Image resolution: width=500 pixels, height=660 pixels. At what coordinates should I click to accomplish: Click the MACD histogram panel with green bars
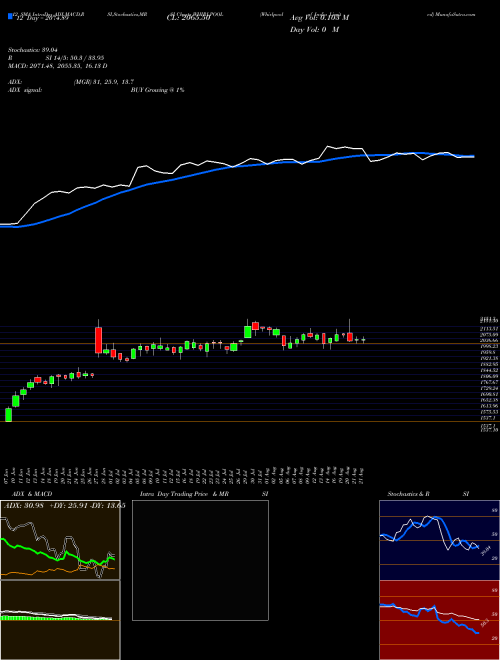pos(60,620)
